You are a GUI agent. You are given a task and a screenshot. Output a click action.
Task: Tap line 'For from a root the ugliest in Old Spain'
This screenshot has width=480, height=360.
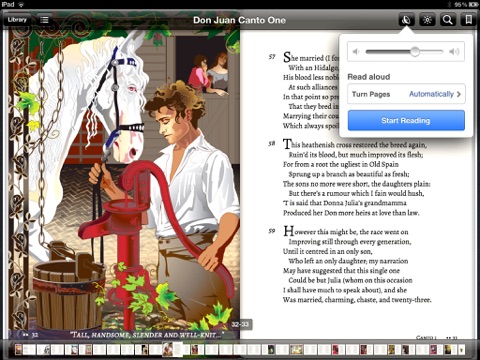click(341, 164)
